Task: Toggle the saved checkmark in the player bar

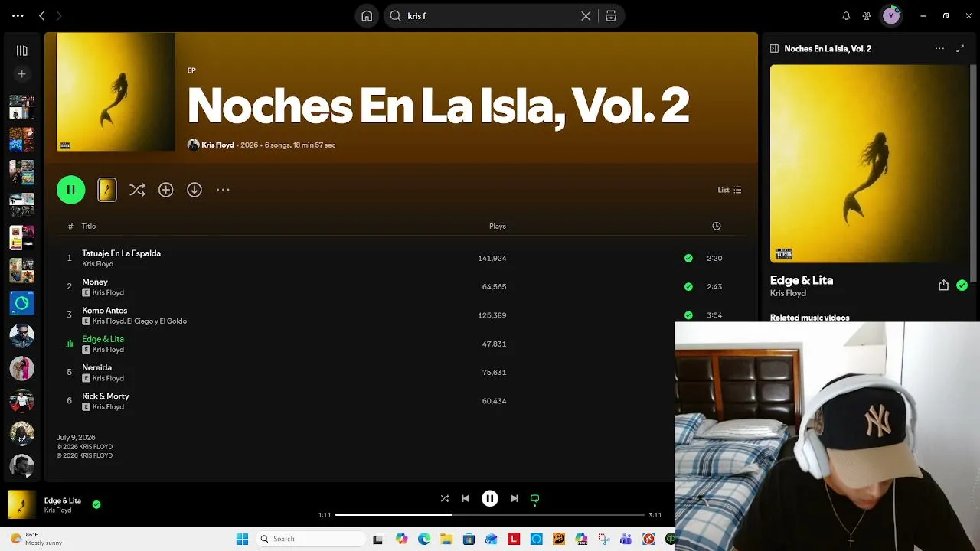Action: [96, 504]
